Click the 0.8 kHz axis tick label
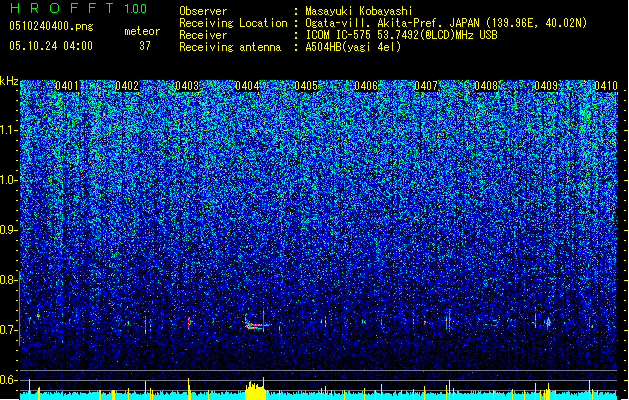The height and width of the screenshot is (400, 629). [x=9, y=280]
